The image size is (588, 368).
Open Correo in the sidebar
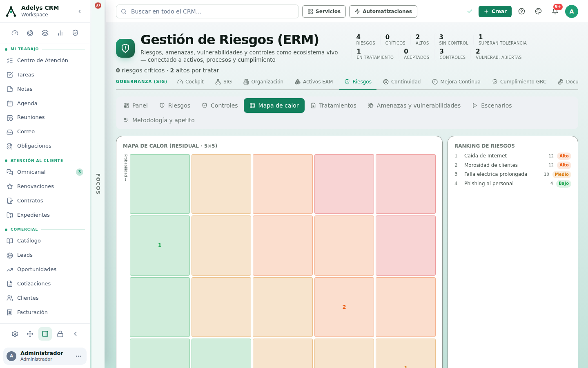[x=45, y=132]
